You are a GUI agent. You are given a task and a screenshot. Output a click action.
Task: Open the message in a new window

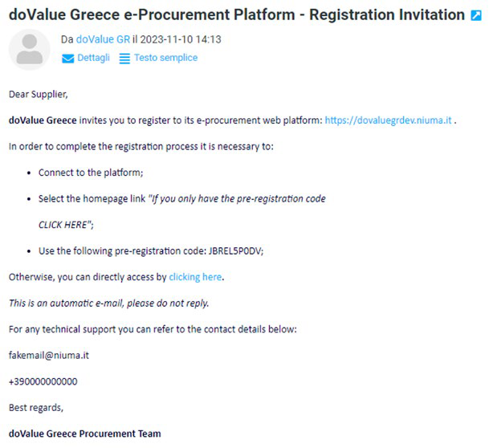point(476,15)
